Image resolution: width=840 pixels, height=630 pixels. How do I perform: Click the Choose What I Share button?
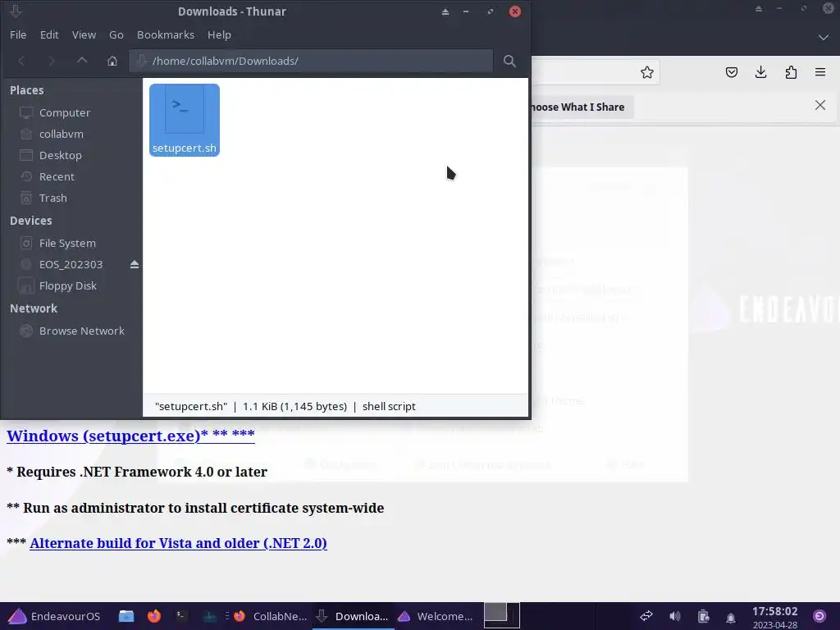pos(582,107)
